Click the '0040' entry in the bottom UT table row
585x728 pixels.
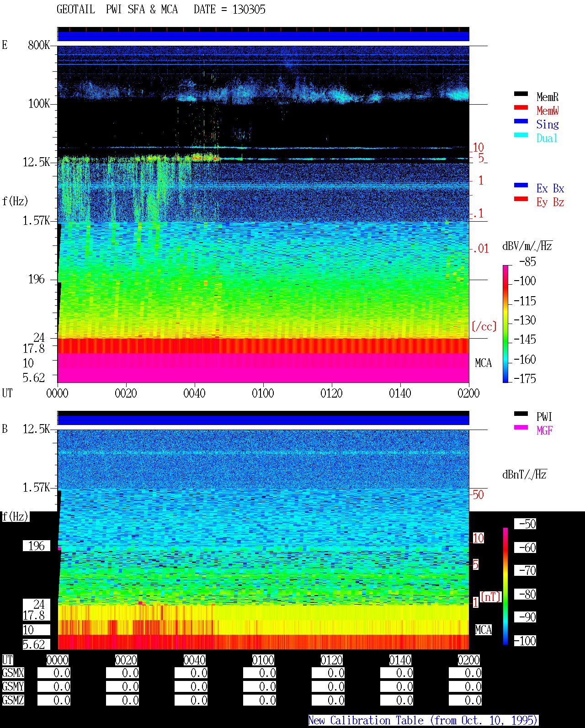pos(194,660)
